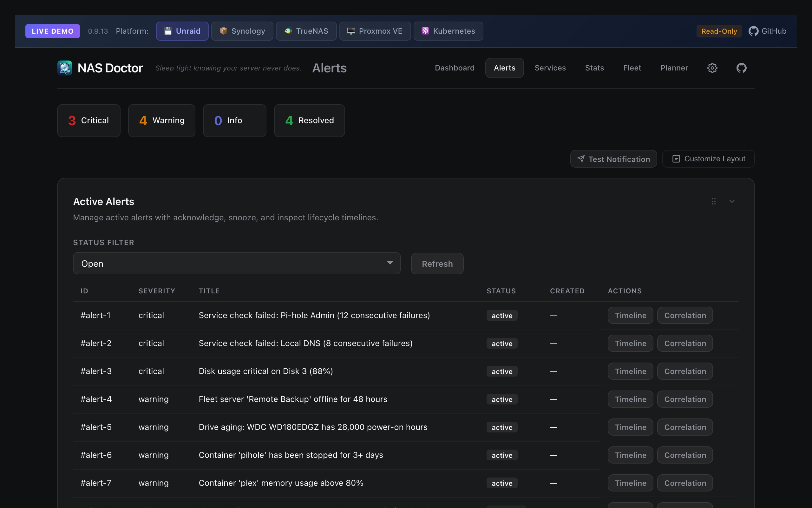Click the STATUS column header
812x508 pixels.
click(501, 291)
